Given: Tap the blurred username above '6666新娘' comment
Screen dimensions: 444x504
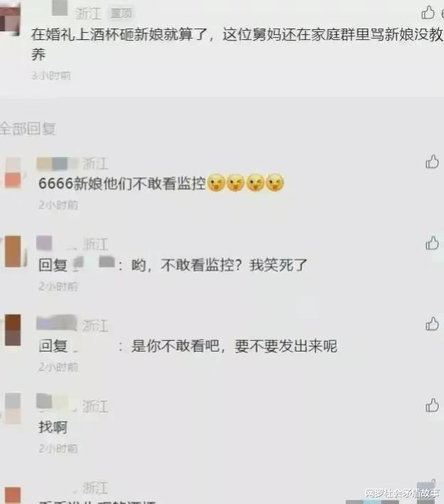Looking at the screenshot, I should [57, 164].
